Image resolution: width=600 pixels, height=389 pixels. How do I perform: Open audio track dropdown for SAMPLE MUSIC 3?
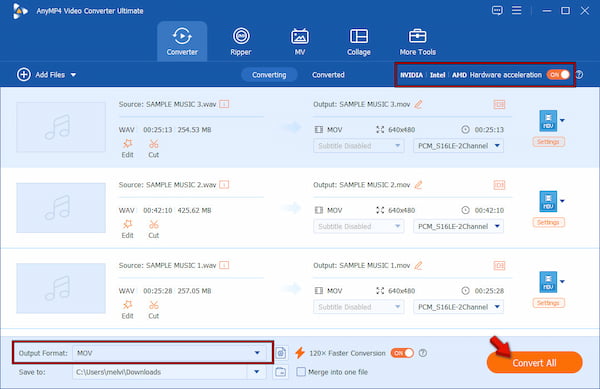pyautogui.click(x=458, y=146)
